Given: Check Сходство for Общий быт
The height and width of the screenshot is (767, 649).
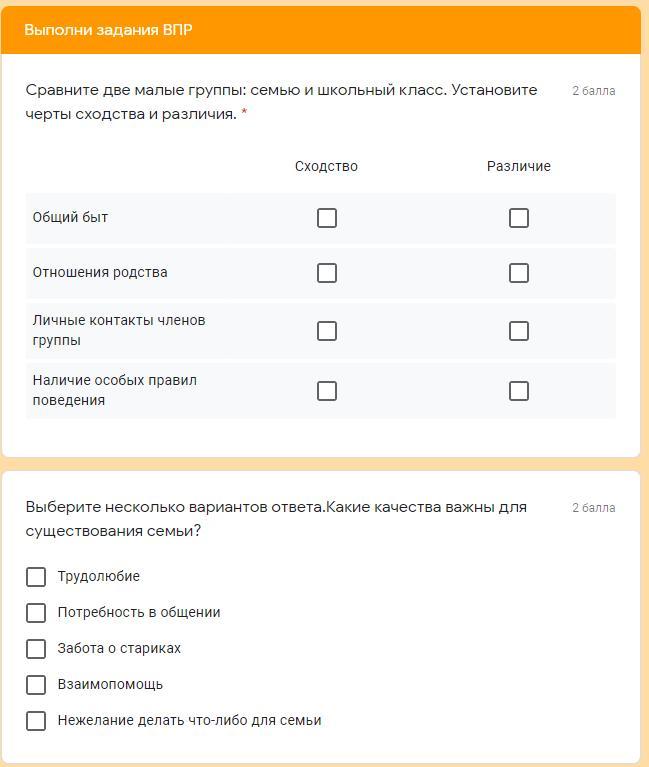Looking at the screenshot, I should (x=327, y=218).
